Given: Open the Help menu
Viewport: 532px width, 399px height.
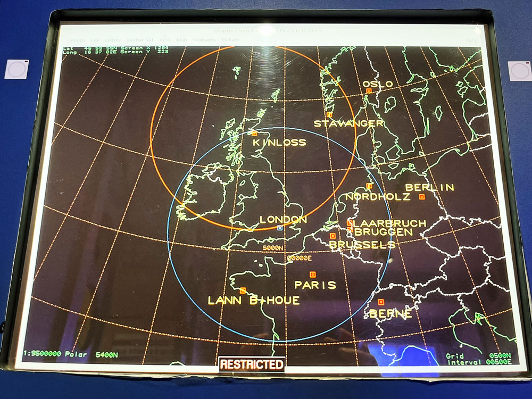Looking at the screenshot, I should click(x=471, y=40).
